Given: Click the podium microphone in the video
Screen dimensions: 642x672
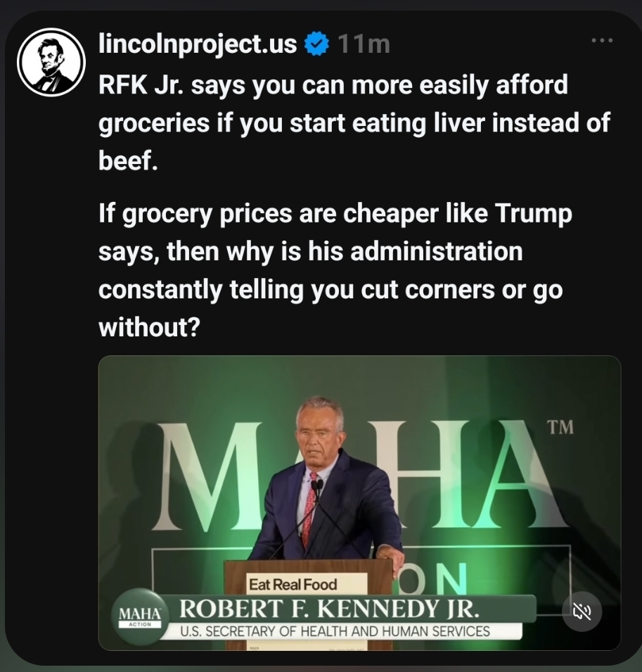Looking at the screenshot, I should coord(316,486).
